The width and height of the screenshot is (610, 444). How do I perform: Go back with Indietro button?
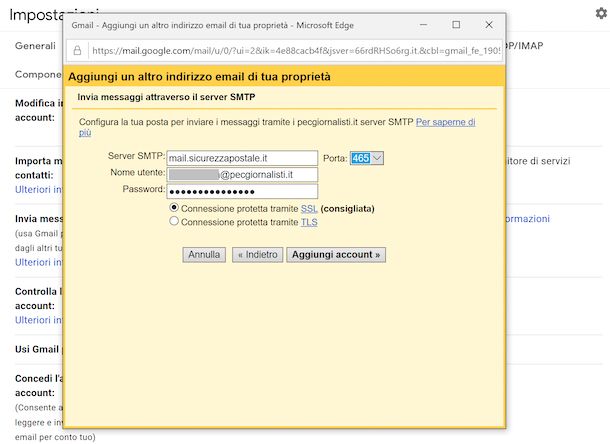point(258,255)
